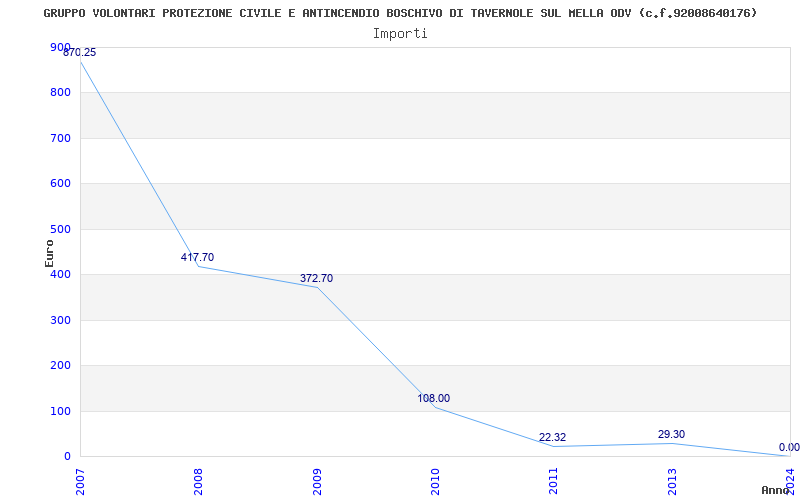Click the 372.70 data label
Viewport: 800px width, 500px height.
316,278
